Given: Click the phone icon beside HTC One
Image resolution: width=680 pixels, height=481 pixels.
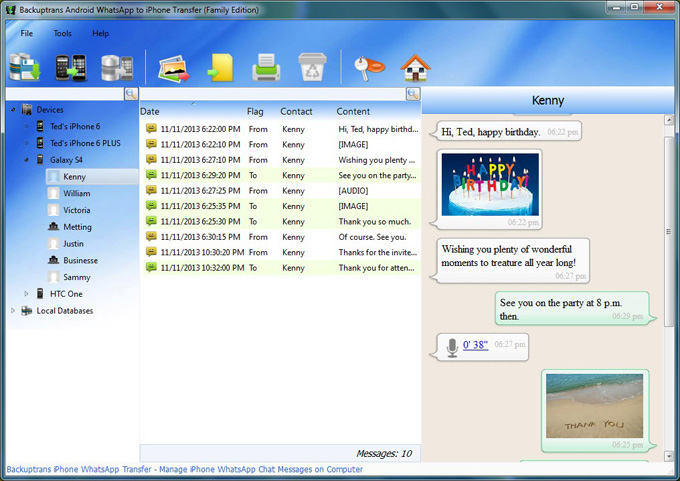Looking at the screenshot, I should pos(40,294).
